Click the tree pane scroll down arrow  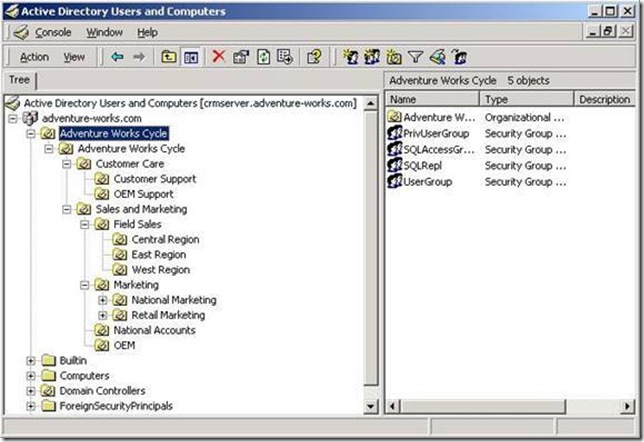click(370, 407)
